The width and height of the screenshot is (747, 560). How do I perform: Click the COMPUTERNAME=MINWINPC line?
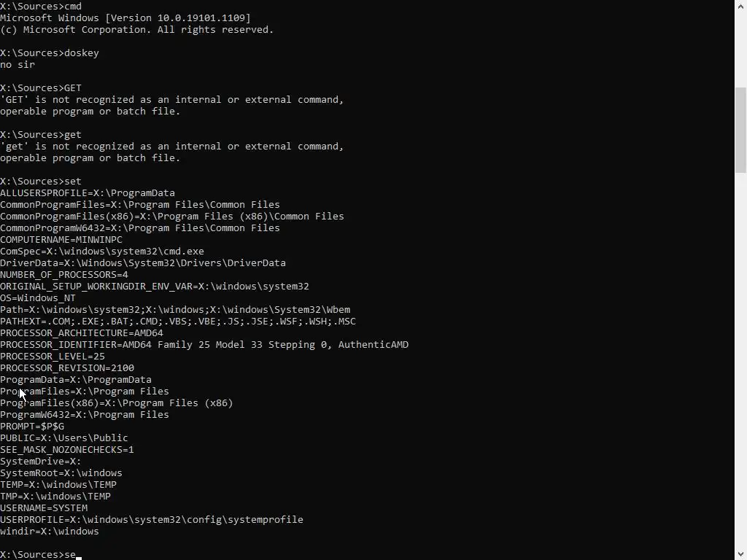61,240
